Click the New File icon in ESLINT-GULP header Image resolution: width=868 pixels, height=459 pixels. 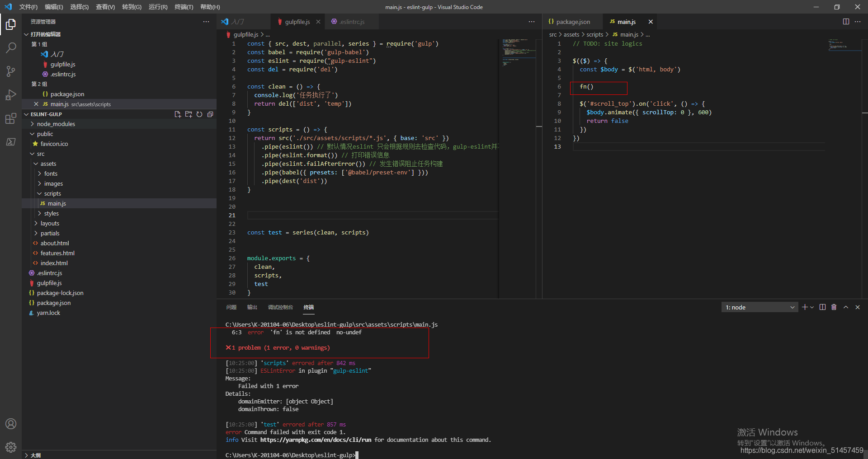pyautogui.click(x=178, y=114)
